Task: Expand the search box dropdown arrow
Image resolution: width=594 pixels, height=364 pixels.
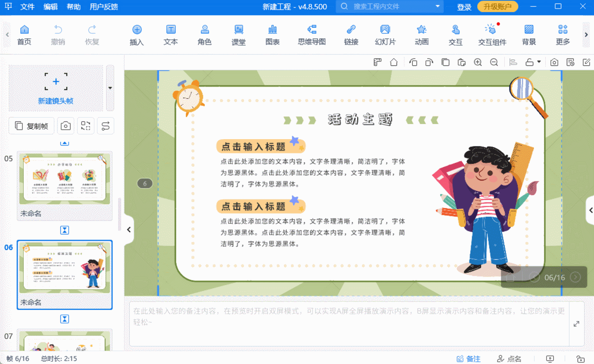Action: pyautogui.click(x=438, y=6)
